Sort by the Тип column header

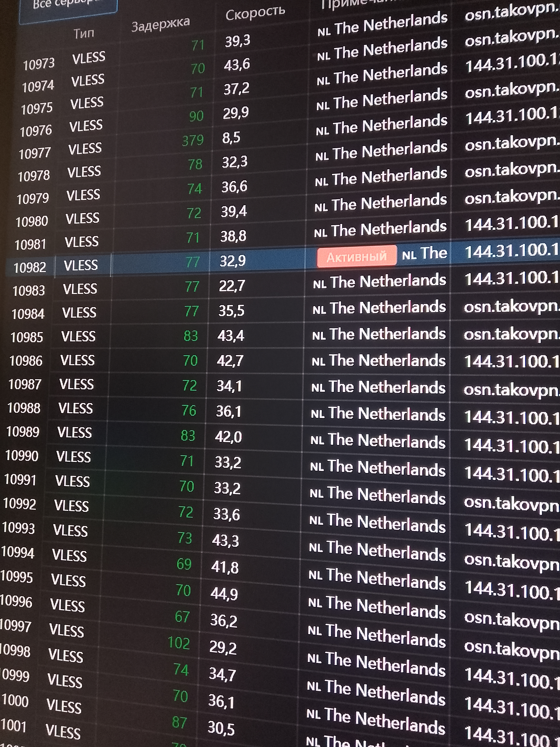point(84,33)
